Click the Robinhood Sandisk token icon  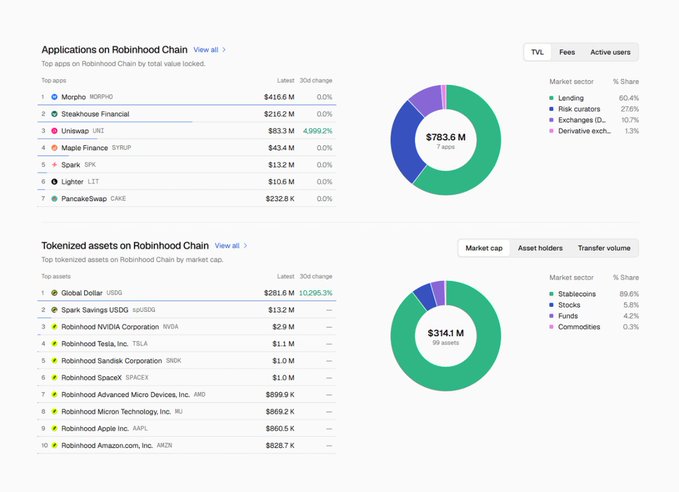click(x=55, y=361)
